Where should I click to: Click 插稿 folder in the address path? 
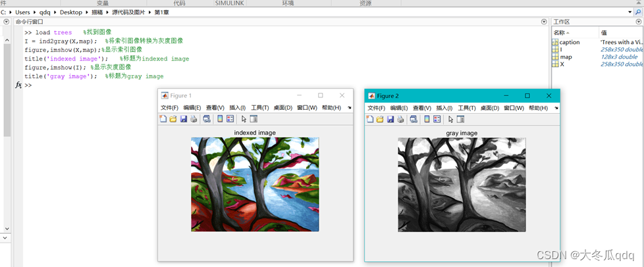[x=97, y=12]
